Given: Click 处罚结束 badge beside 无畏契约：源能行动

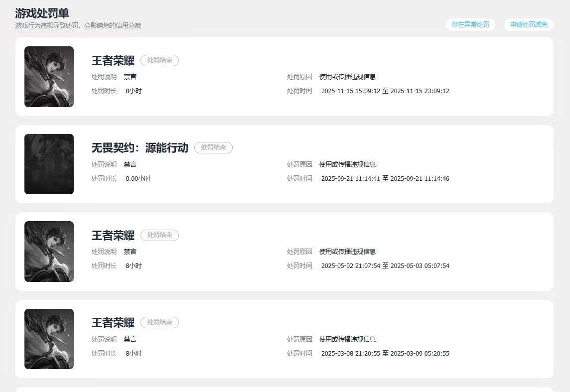Looking at the screenshot, I should (x=213, y=147).
